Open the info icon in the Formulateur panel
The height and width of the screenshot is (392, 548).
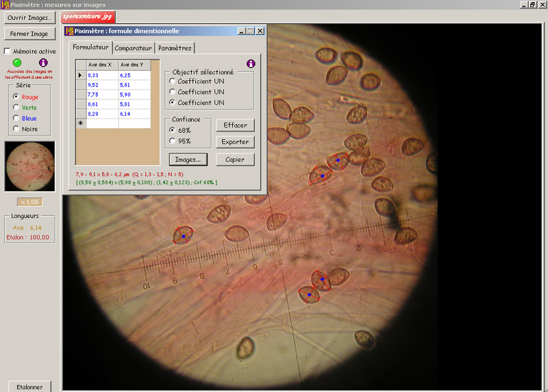(x=251, y=64)
